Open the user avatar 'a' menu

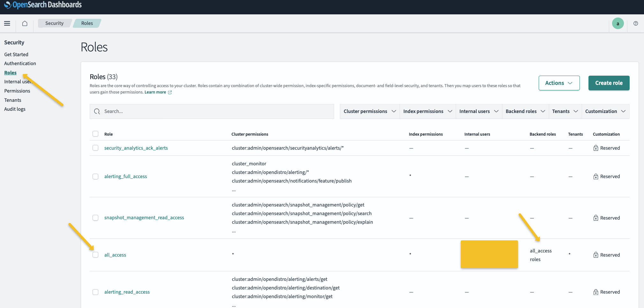tap(618, 23)
